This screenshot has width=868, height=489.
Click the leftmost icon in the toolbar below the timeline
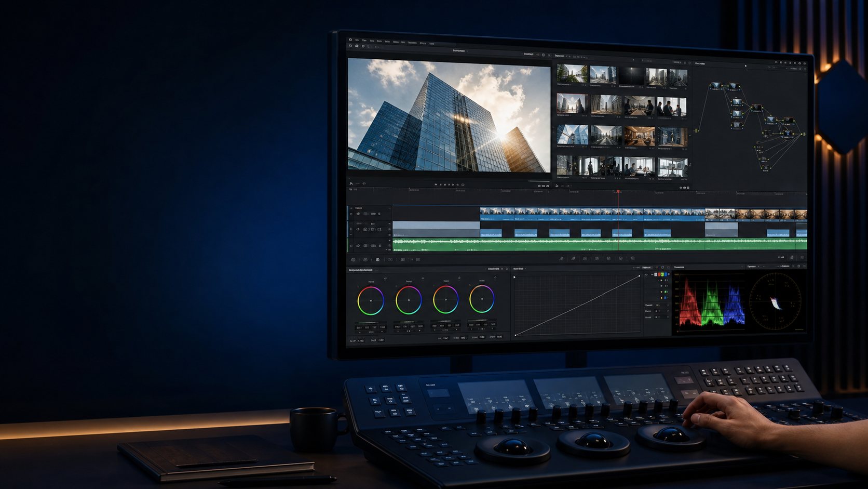353,259
